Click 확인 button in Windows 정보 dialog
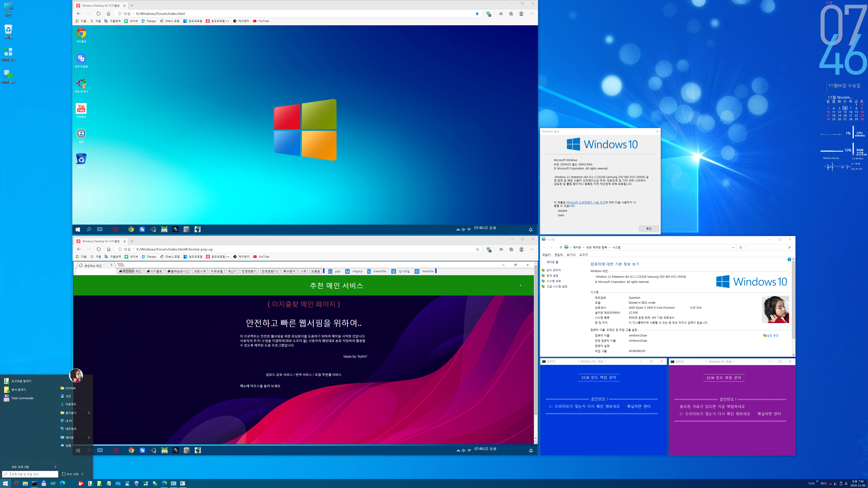This screenshot has width=868, height=488. (649, 229)
